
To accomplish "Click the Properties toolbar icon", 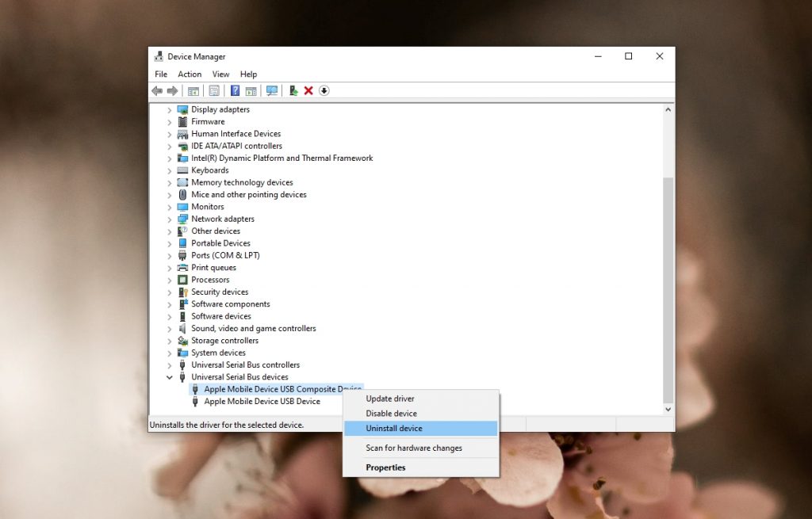I will 215,90.
